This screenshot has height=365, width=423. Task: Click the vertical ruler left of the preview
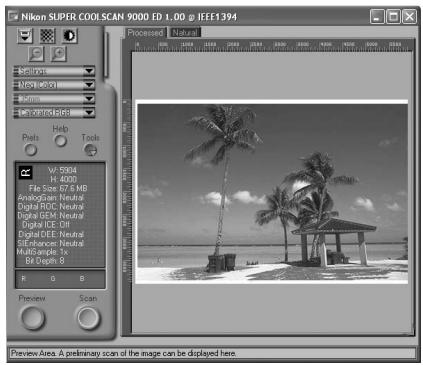pos(126,192)
